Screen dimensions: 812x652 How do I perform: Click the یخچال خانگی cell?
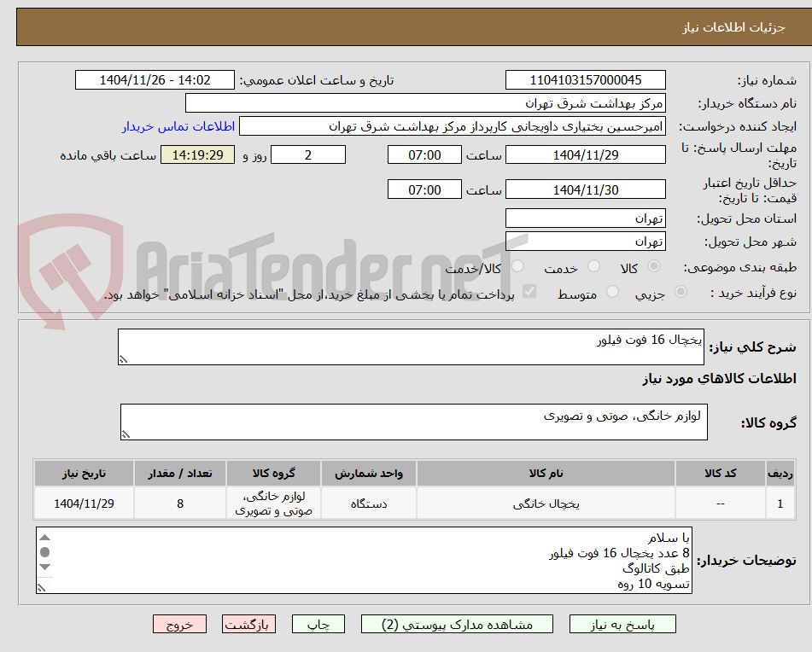tap(546, 504)
